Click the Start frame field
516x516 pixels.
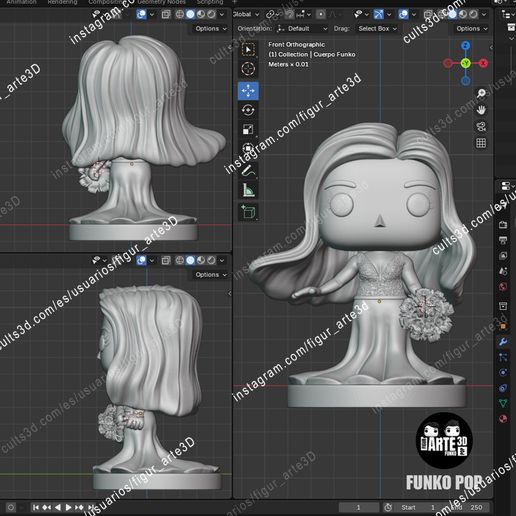click(x=419, y=507)
